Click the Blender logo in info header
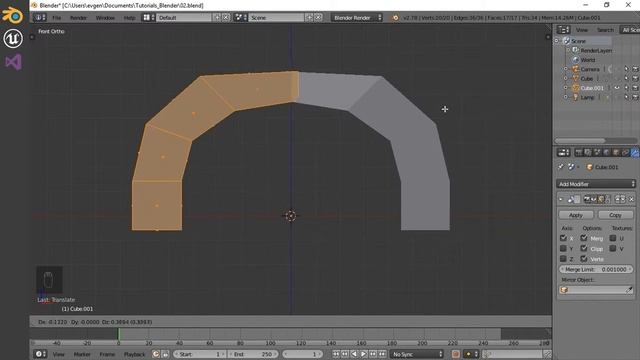 pyautogui.click(x=395, y=18)
